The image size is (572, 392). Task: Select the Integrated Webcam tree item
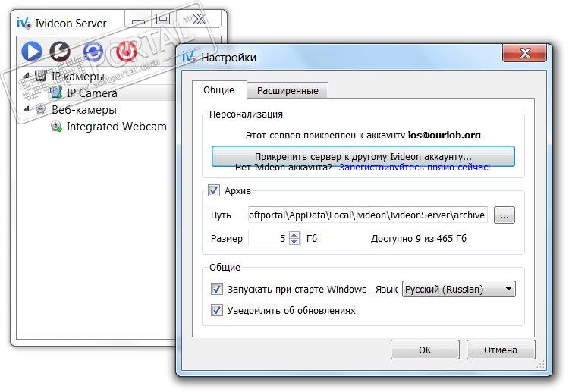pos(116,127)
